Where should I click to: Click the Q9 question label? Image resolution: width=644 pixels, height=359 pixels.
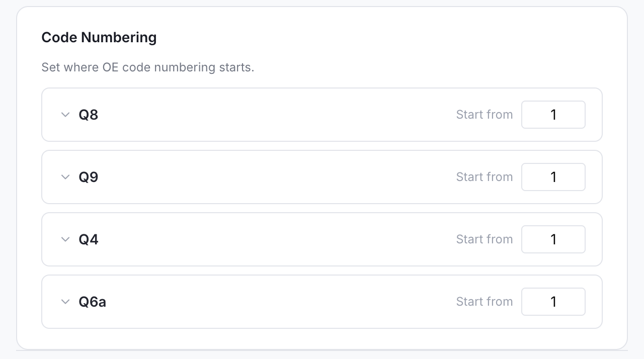click(89, 177)
